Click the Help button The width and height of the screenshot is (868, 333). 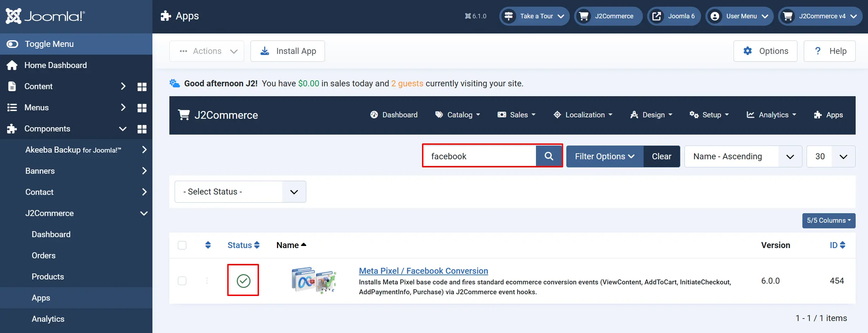[x=830, y=51]
